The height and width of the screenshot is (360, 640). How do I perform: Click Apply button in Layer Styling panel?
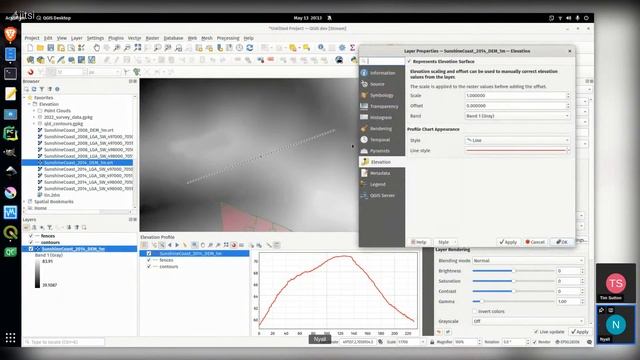point(580,332)
